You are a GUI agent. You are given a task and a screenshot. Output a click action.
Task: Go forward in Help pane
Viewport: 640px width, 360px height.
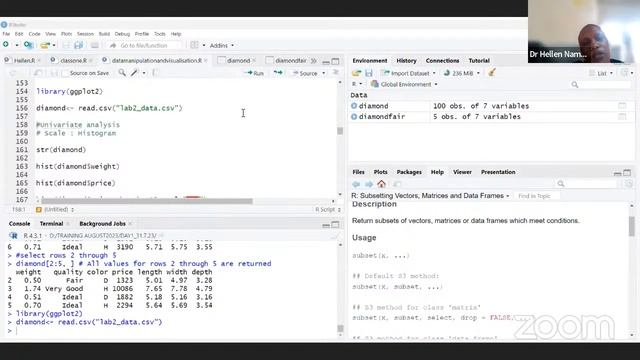click(x=369, y=184)
